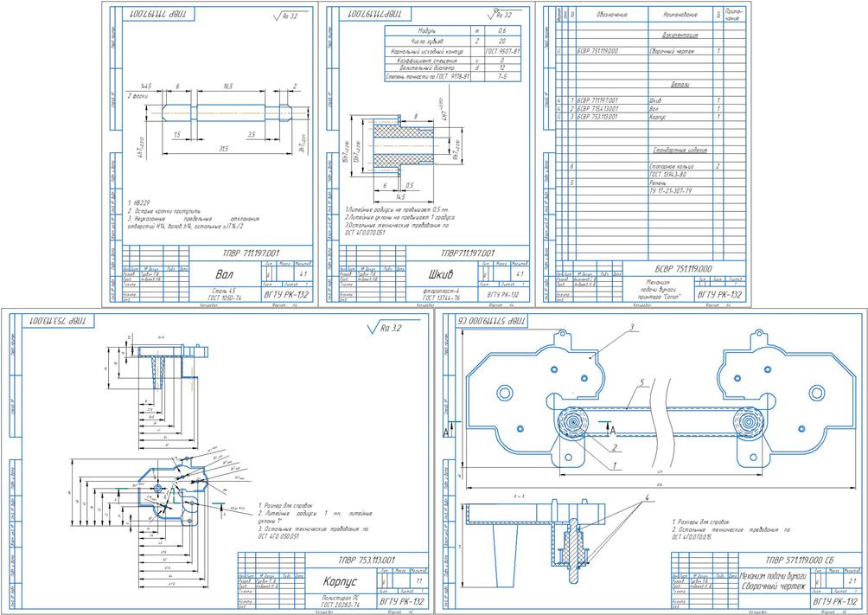Screen dimensions: 868x615
Task: Click 'Наименование' column header in the specification
Action: click(680, 15)
